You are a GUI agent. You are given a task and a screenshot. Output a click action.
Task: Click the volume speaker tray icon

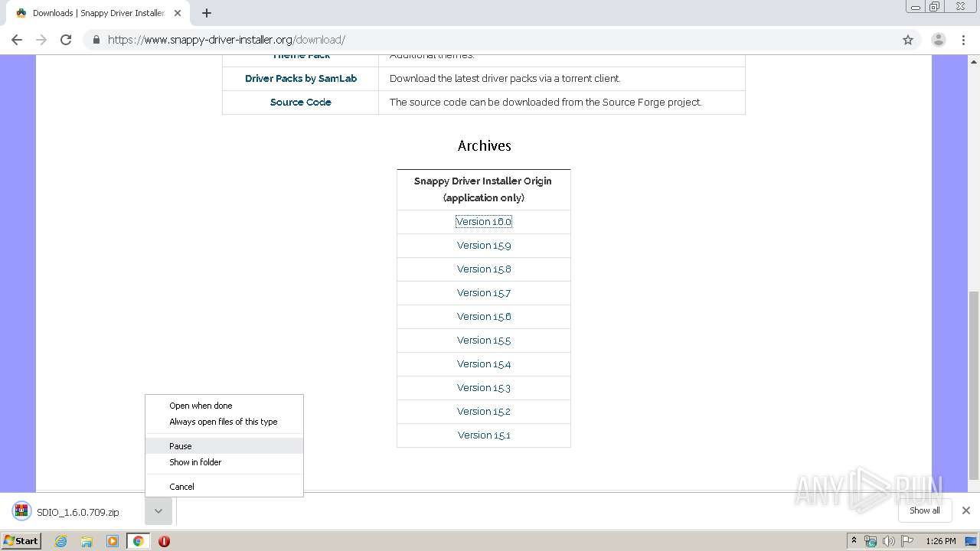889,541
